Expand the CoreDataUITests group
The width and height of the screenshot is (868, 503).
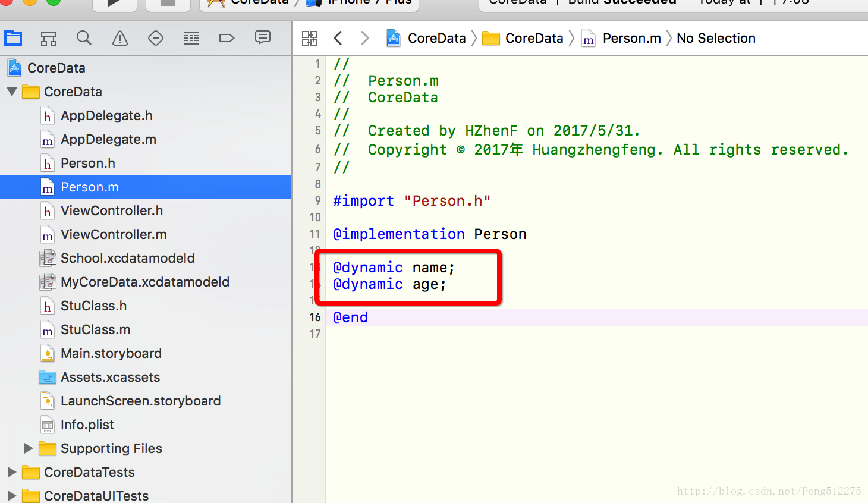point(12,495)
